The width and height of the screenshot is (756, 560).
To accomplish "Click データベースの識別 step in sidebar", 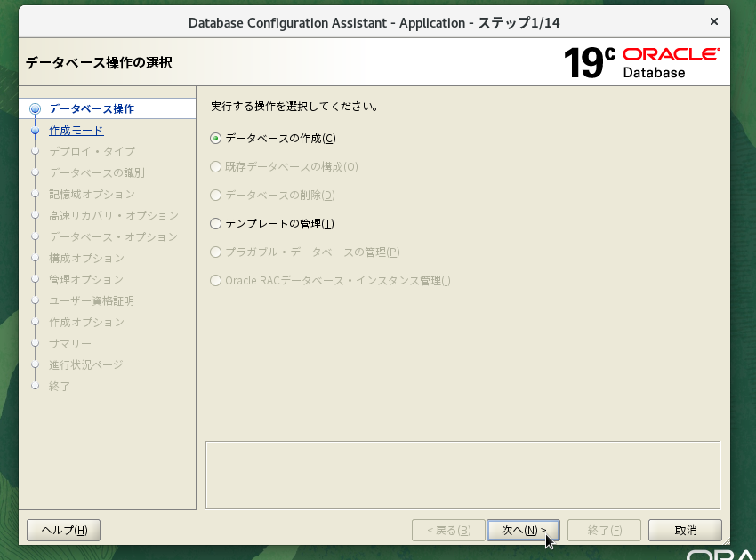I will click(96, 172).
